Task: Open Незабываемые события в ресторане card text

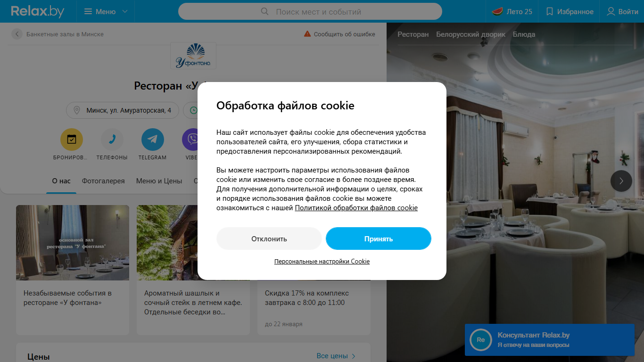Action: 67,298
